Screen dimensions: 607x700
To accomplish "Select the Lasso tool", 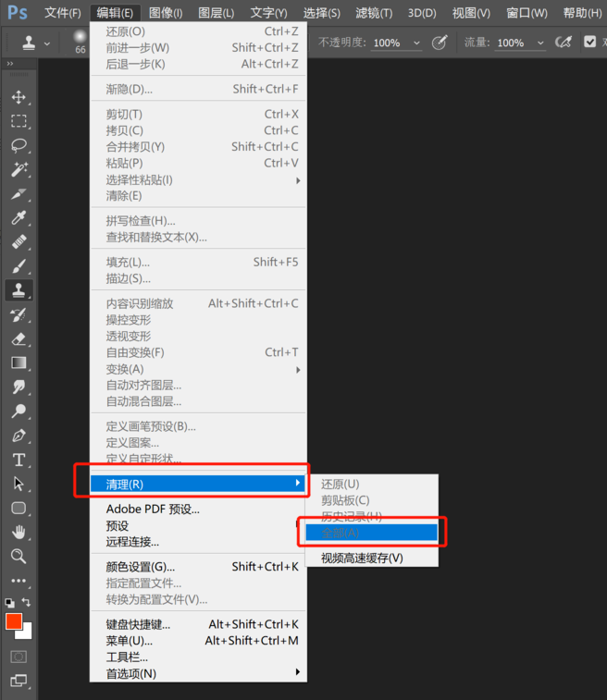I will (x=19, y=146).
